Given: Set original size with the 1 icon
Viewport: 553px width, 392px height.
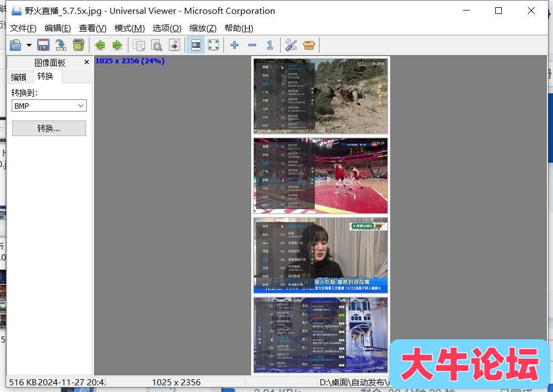Looking at the screenshot, I should (270, 45).
